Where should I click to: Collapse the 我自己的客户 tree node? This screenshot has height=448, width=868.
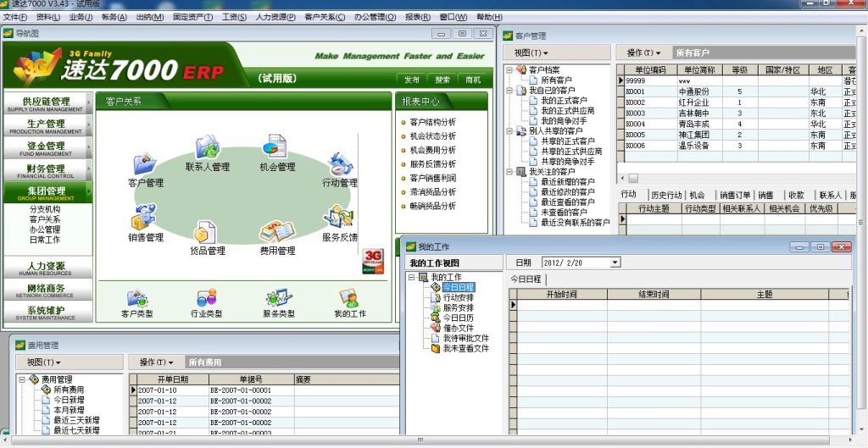(509, 90)
